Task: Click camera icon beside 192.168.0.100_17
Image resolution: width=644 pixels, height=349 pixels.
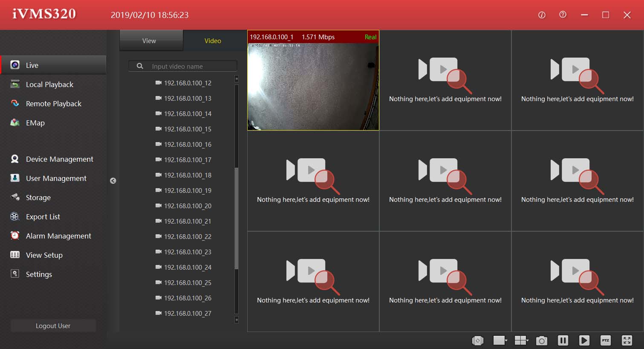Action: click(x=159, y=160)
